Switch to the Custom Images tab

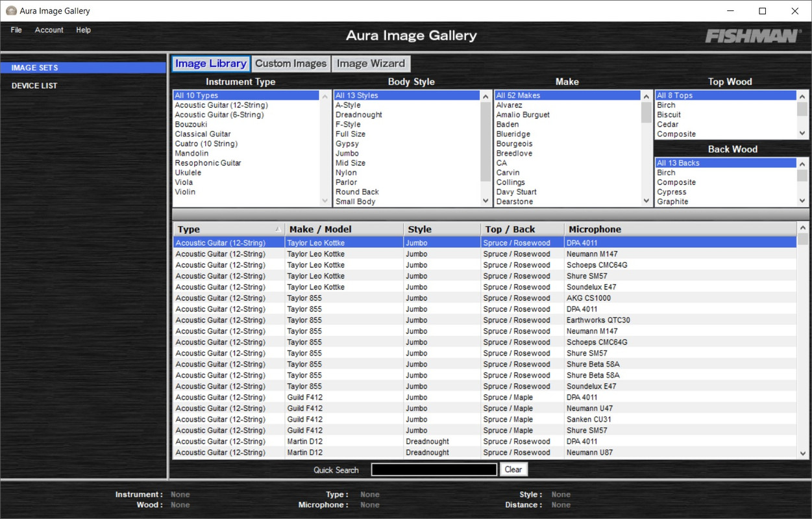point(291,64)
